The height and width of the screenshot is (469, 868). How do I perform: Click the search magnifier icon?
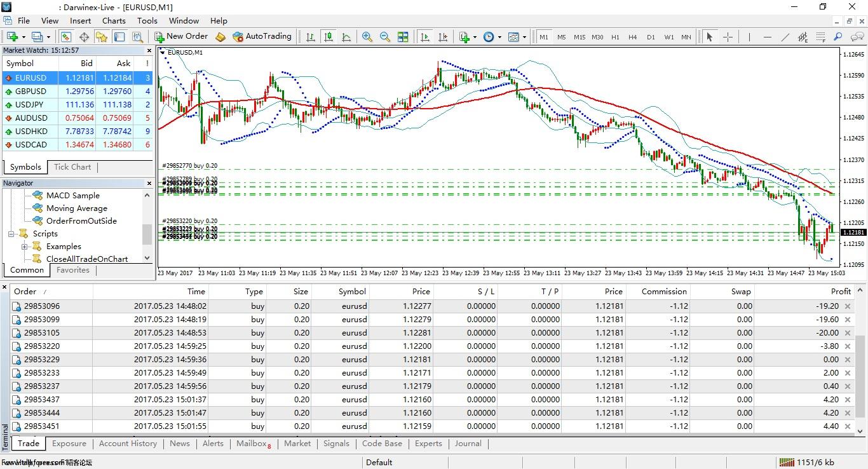point(838,37)
